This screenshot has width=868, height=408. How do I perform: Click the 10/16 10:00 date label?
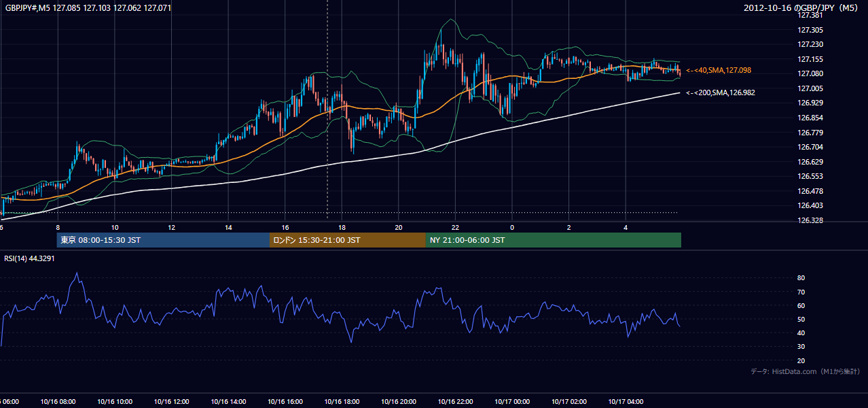(x=115, y=402)
